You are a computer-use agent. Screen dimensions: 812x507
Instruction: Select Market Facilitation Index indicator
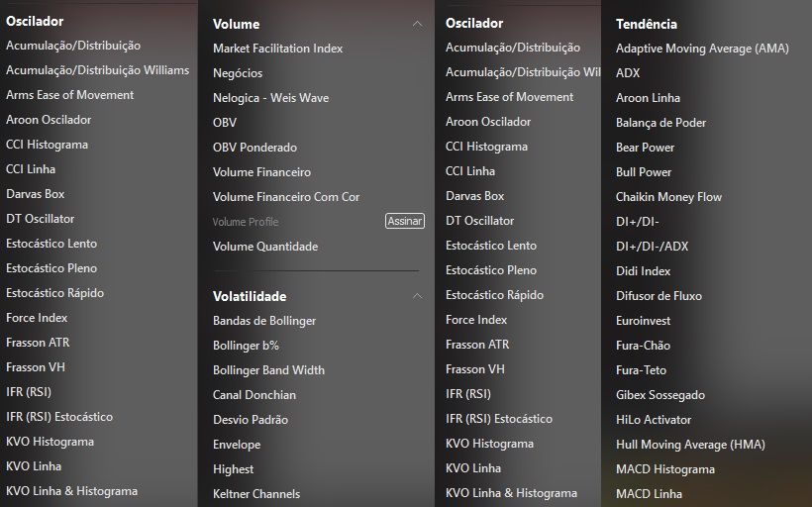[x=277, y=49]
